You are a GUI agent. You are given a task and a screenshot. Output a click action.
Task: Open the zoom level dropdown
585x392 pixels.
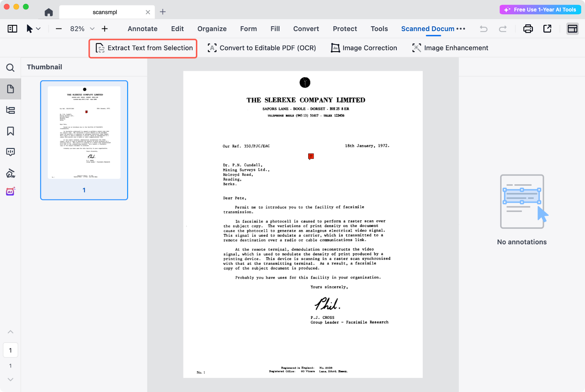coord(92,29)
